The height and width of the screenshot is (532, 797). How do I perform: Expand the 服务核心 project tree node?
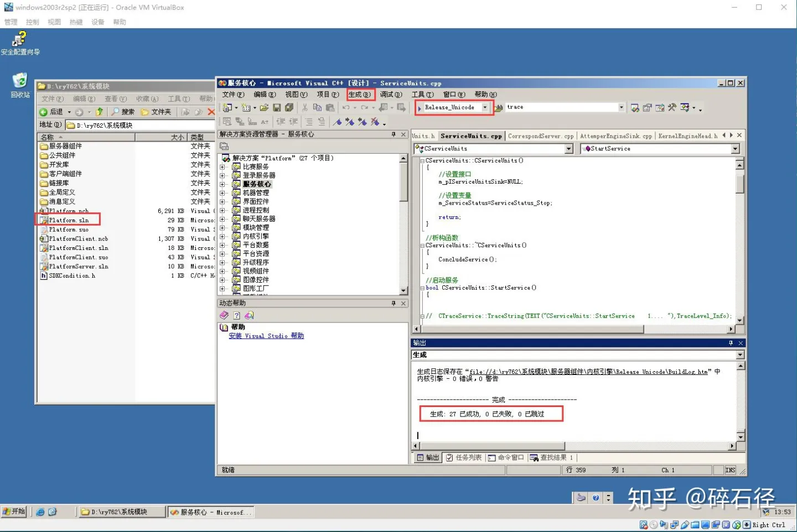[x=222, y=184]
